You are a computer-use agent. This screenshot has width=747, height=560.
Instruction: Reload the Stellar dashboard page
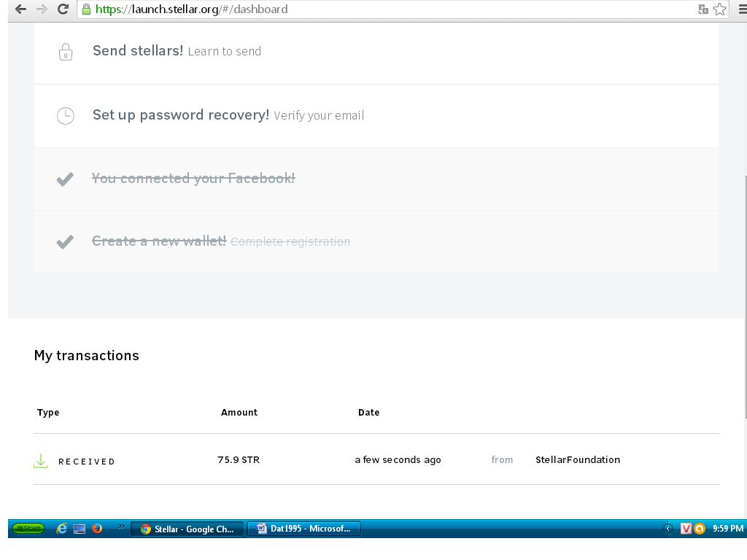click(x=63, y=9)
